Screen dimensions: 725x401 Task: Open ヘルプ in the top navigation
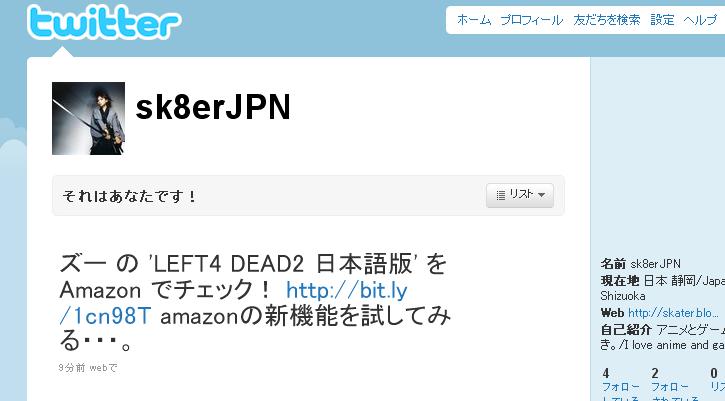tap(700, 20)
